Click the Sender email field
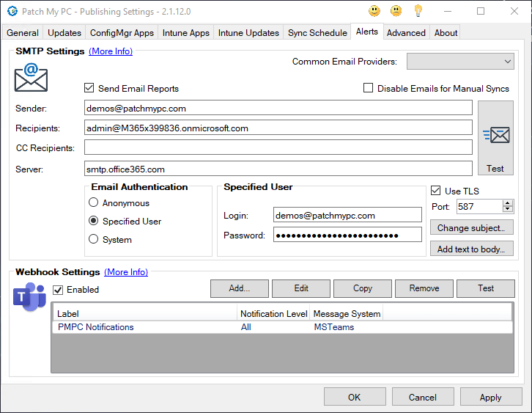This screenshot has width=532, height=413. tap(278, 108)
